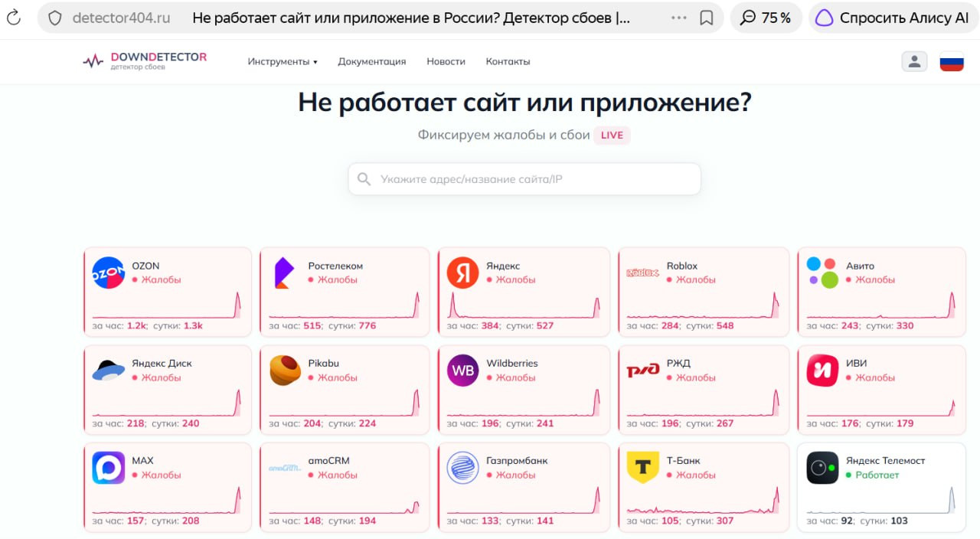Open the Документация menu item
This screenshot has height=539, width=980.
pos(372,61)
